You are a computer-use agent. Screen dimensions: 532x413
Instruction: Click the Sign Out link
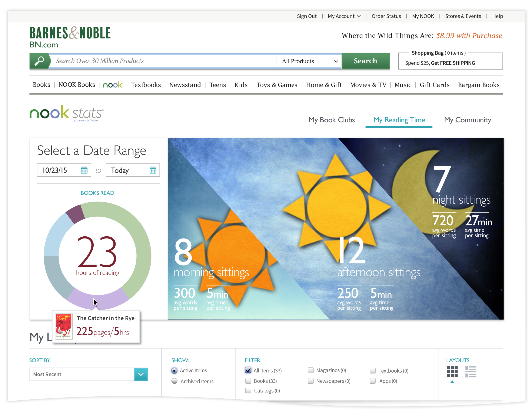(x=306, y=16)
